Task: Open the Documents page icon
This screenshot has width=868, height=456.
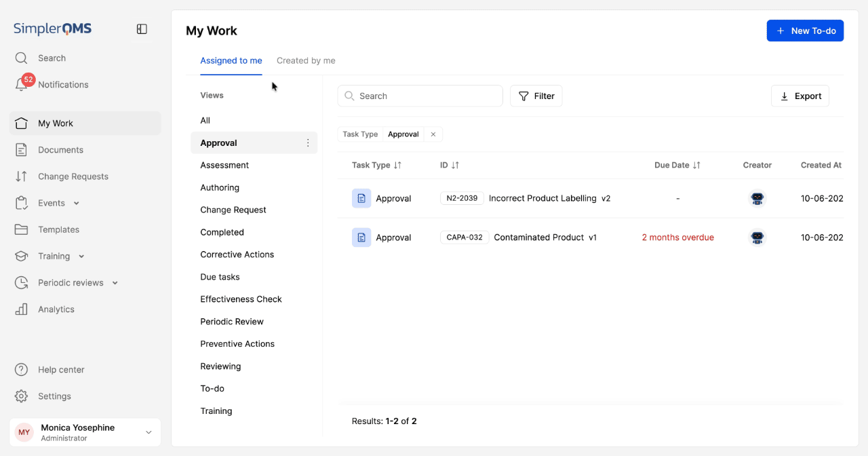Action: click(x=21, y=150)
